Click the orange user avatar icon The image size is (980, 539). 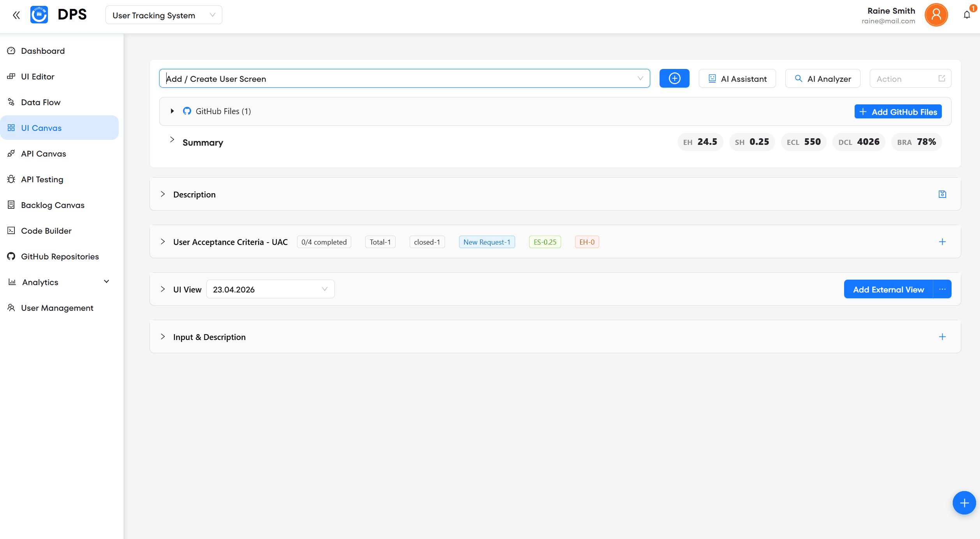[x=936, y=15]
